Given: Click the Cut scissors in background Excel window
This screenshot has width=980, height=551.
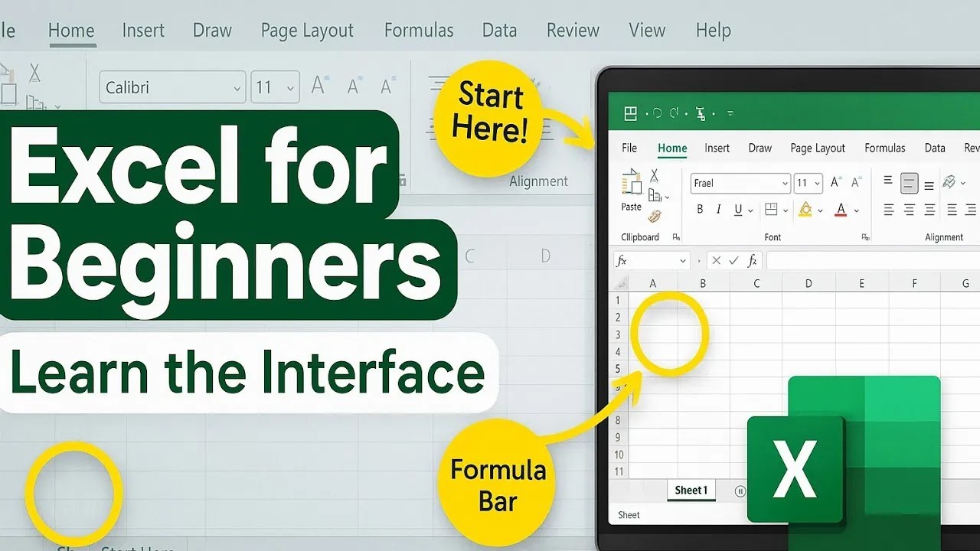Looking at the screenshot, I should pyautogui.click(x=34, y=73).
